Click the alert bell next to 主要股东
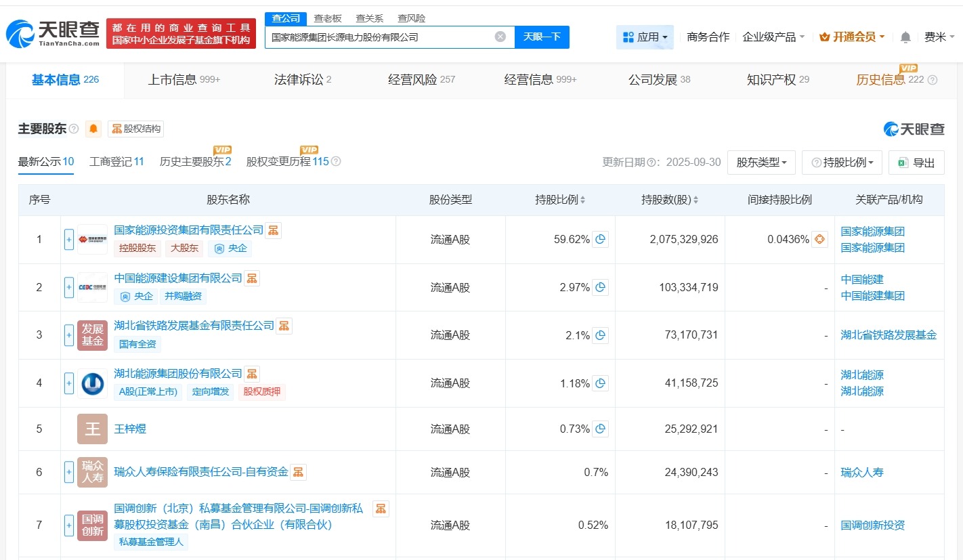963x560 pixels. pos(93,129)
